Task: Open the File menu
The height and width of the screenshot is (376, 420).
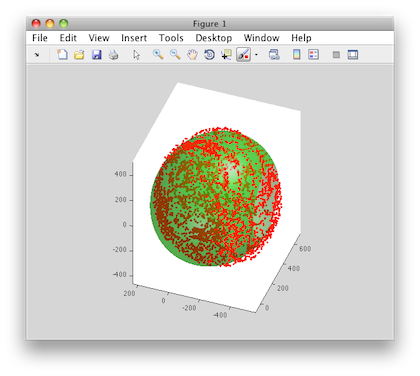Action: [40, 38]
